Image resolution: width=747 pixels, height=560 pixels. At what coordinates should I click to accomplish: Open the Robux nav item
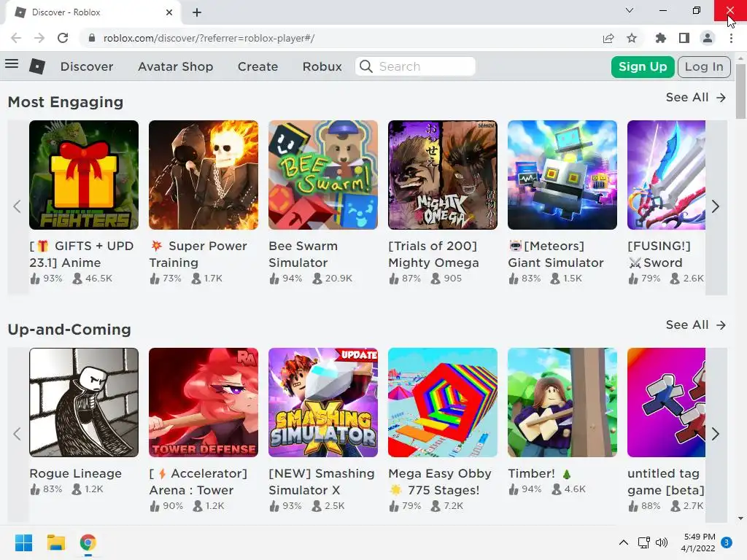[322, 66]
